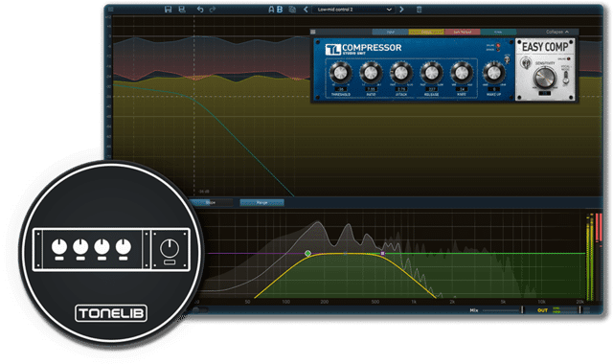
Task: Click the Easy Comp Online LED
Action: (x=568, y=58)
